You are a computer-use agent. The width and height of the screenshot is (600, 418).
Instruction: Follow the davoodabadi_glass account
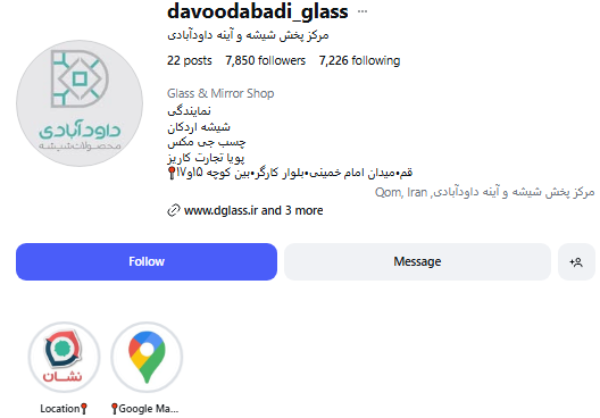[146, 262]
